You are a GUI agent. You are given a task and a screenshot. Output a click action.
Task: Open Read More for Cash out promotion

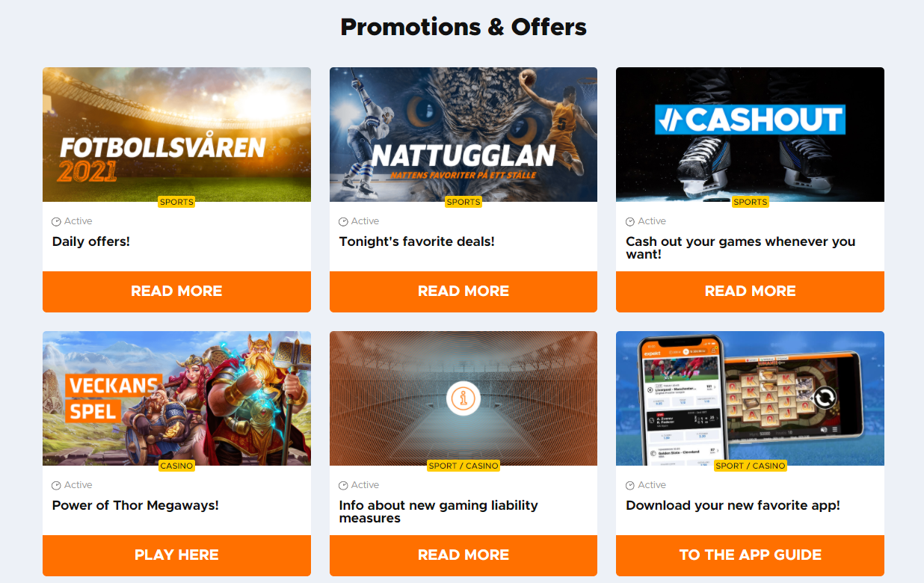[x=750, y=291]
